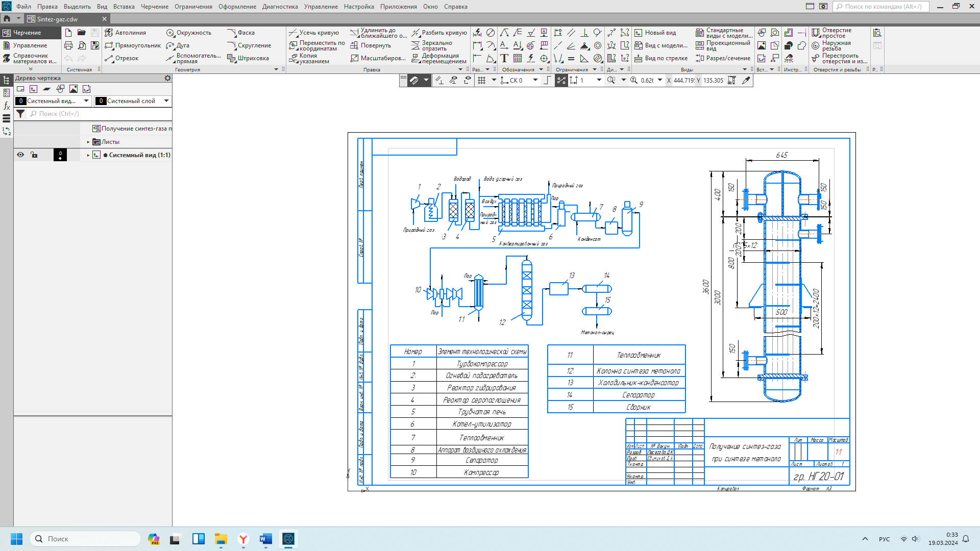Click Новый вид button
Viewport: 980px width, 551px height.
655,33
